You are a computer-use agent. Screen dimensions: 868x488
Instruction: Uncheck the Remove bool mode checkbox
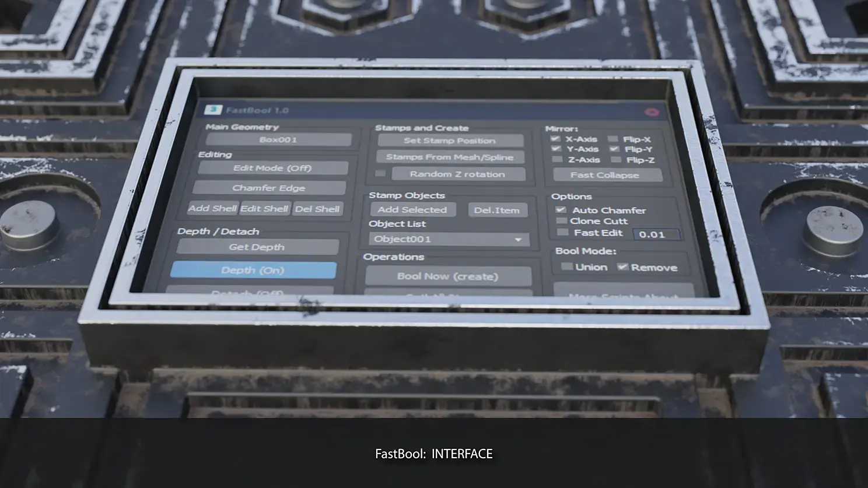pyautogui.click(x=623, y=267)
